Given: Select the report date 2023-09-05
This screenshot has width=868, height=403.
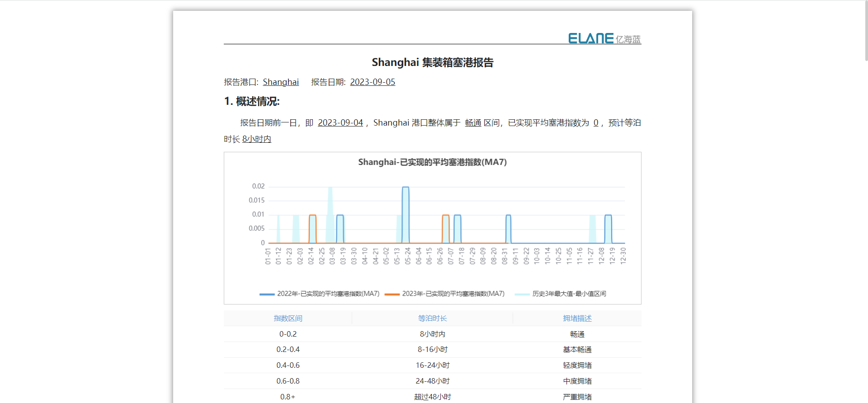Looking at the screenshot, I should [x=373, y=82].
